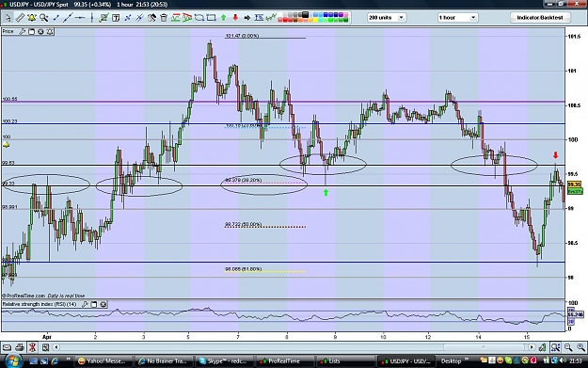Close the Price panel with X icon

[x=40, y=32]
